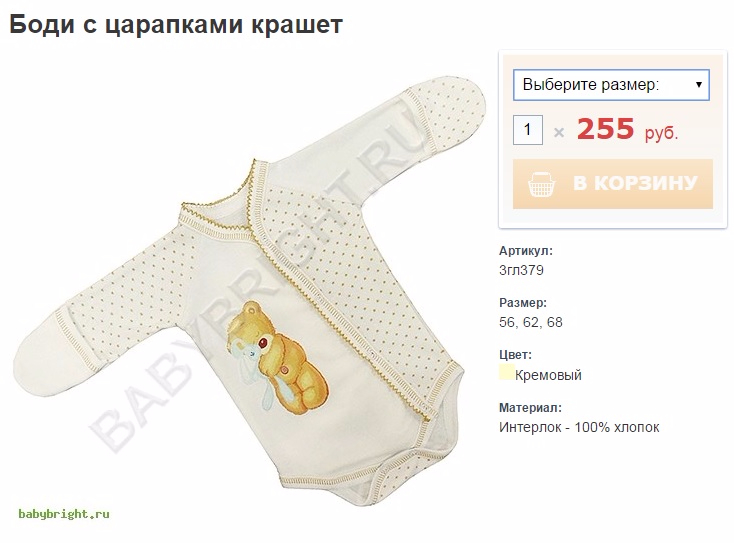
Task: Click the gray multiplication sign icon
Action: (558, 133)
